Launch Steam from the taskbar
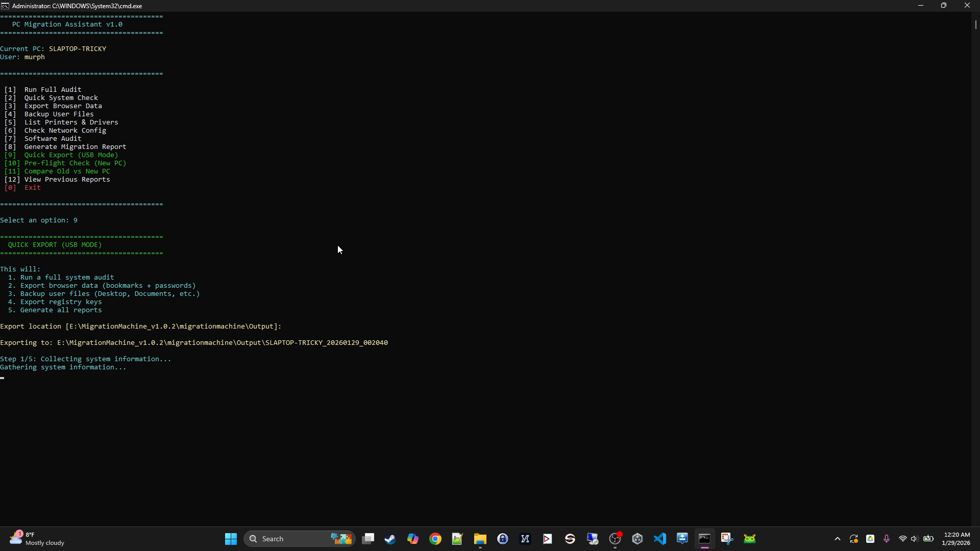980x551 pixels. (x=390, y=539)
